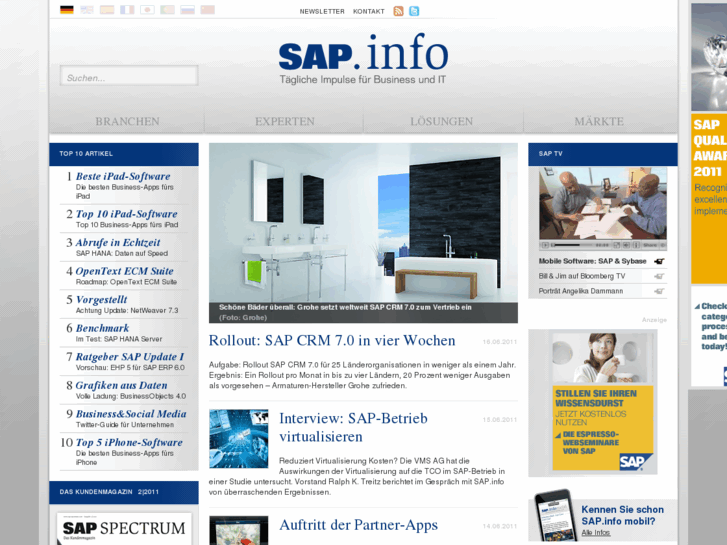
Task: Click camera icon beside Mobile Software: SAP & Sybase
Action: pyautogui.click(x=659, y=262)
